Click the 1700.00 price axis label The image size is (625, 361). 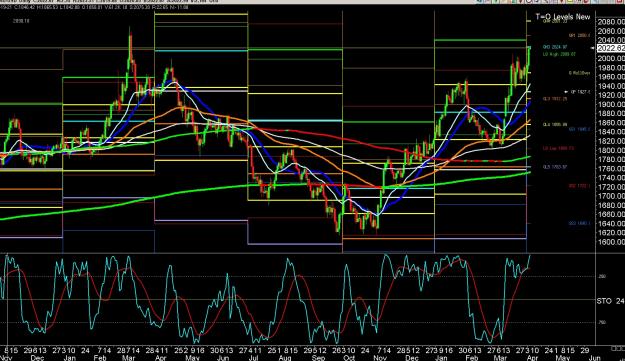click(x=611, y=196)
